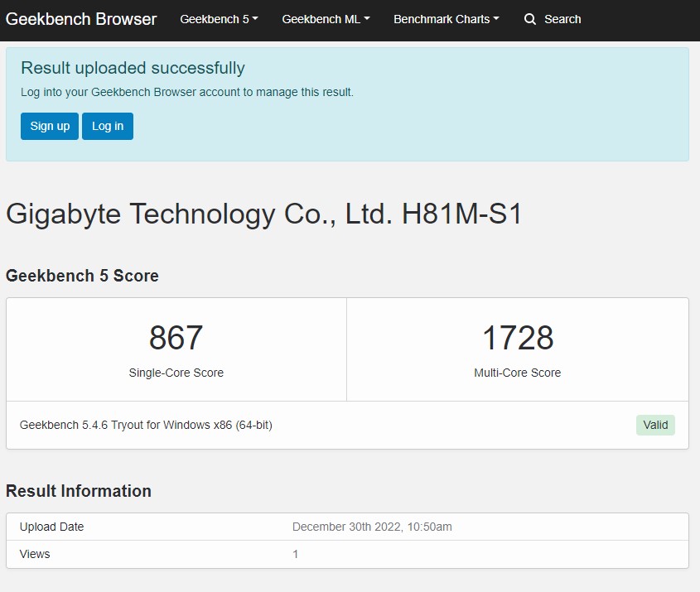Select the 'Result uploaded successfully' heading
Screen dimensions: 700x592
(133, 68)
